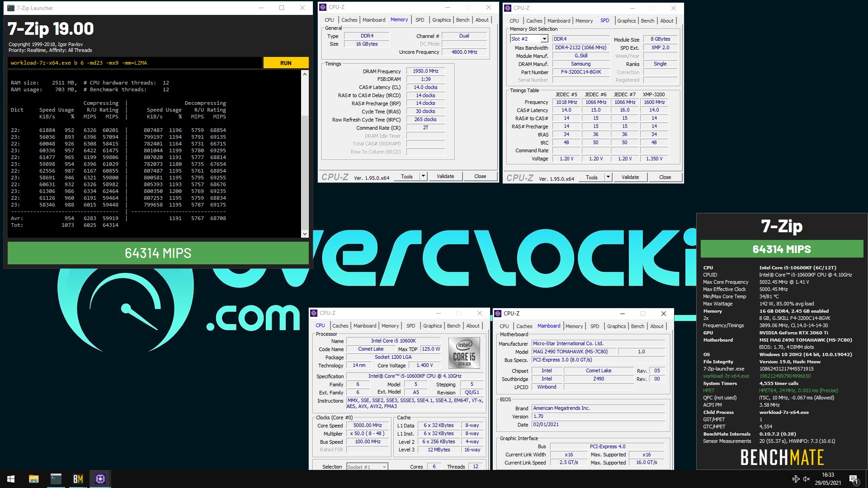Switch to Caches tab in Memory window
This screenshot has height=488, width=868.
pyautogui.click(x=349, y=20)
